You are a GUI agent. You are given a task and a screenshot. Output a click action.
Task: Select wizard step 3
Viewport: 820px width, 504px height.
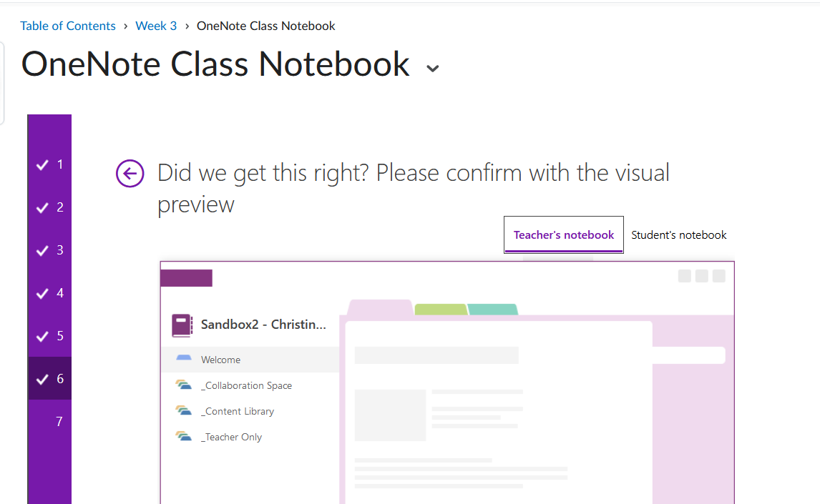point(49,250)
